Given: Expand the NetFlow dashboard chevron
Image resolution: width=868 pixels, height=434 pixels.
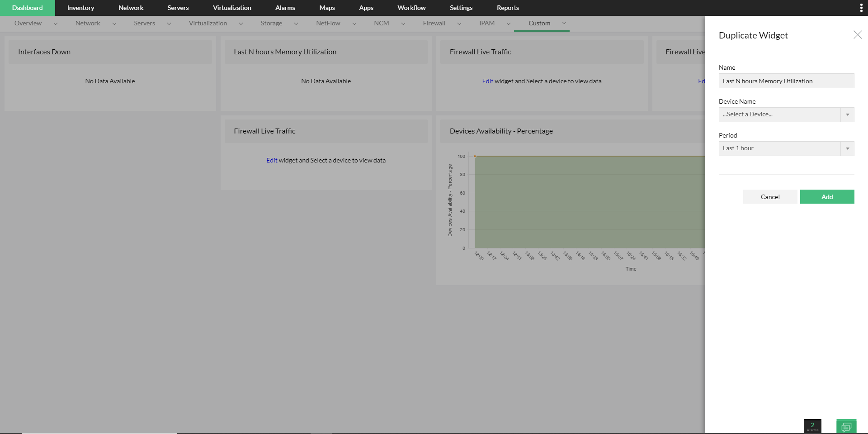Looking at the screenshot, I should [354, 23].
